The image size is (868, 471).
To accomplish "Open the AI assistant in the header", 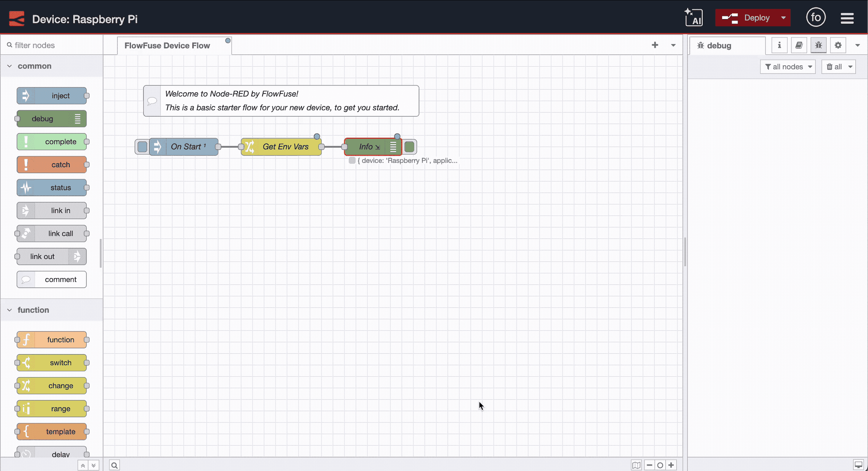I will (x=694, y=17).
